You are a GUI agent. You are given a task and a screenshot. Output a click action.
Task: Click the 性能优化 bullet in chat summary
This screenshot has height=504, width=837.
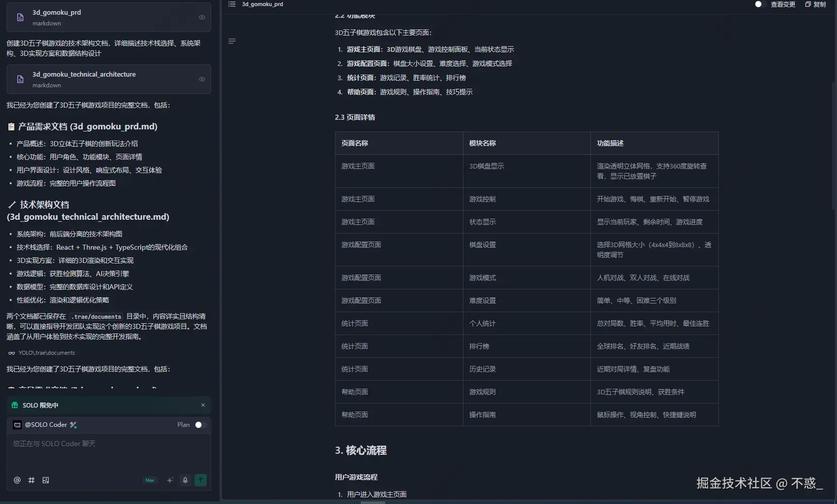pos(63,300)
